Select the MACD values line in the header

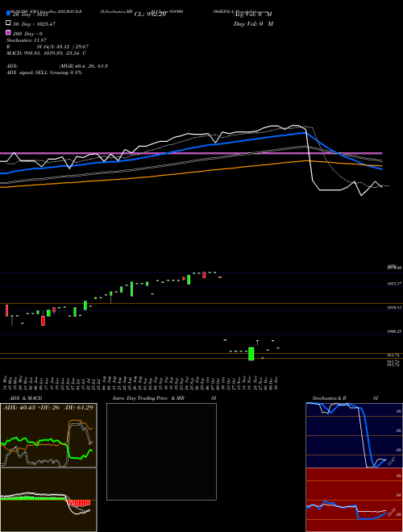pos(46,53)
